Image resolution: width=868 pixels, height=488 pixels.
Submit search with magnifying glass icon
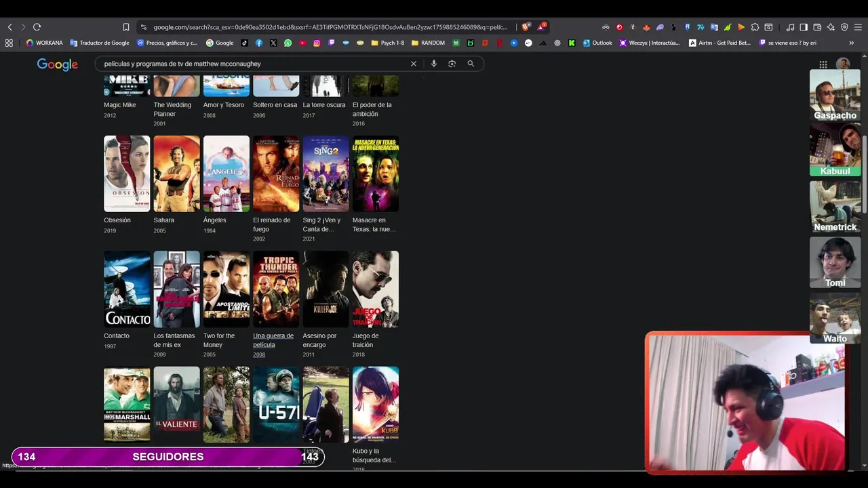point(471,64)
